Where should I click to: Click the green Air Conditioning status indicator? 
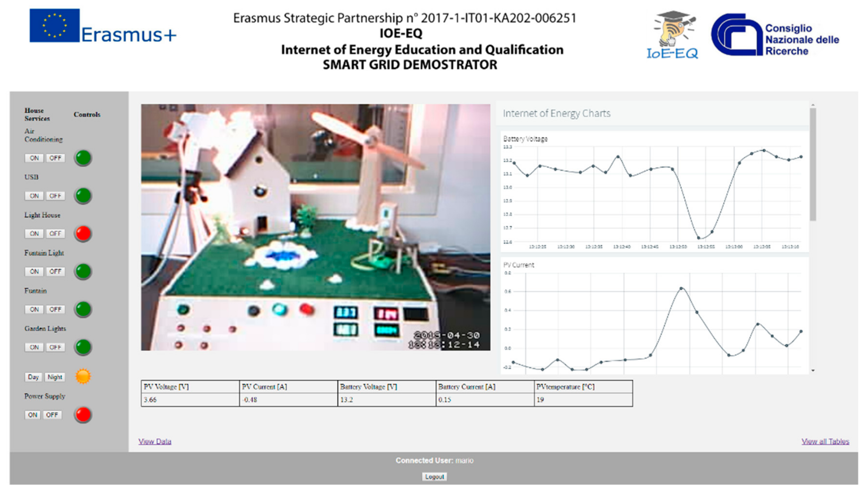point(83,158)
